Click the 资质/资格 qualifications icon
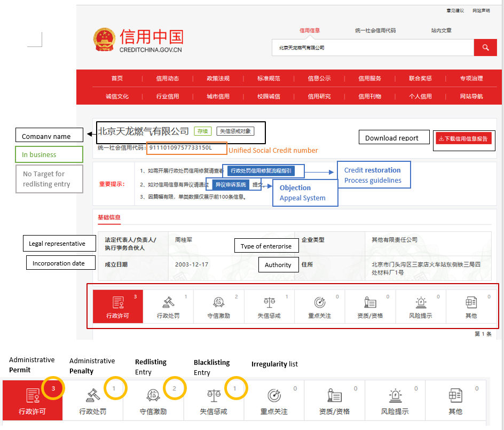The width and height of the screenshot is (504, 430). (369, 306)
